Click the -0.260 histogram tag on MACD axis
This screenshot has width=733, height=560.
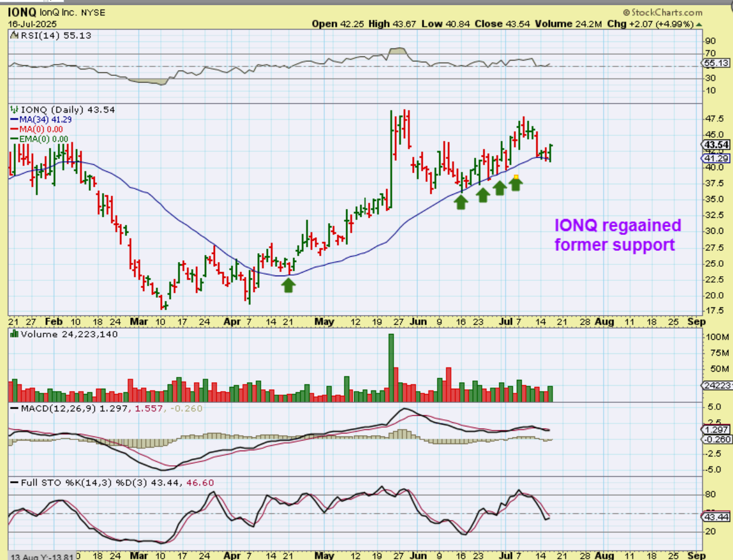pyautogui.click(x=717, y=439)
